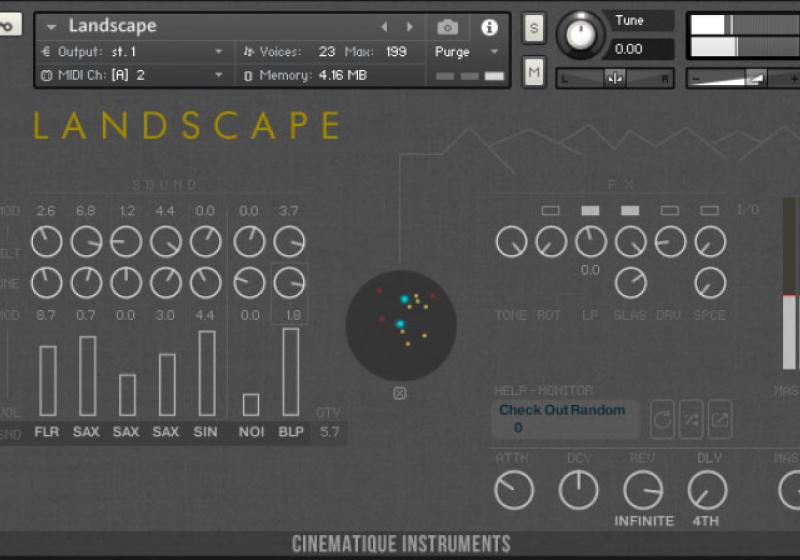This screenshot has height=560, width=800.
Task: Click the export share icon
Action: coord(720,420)
